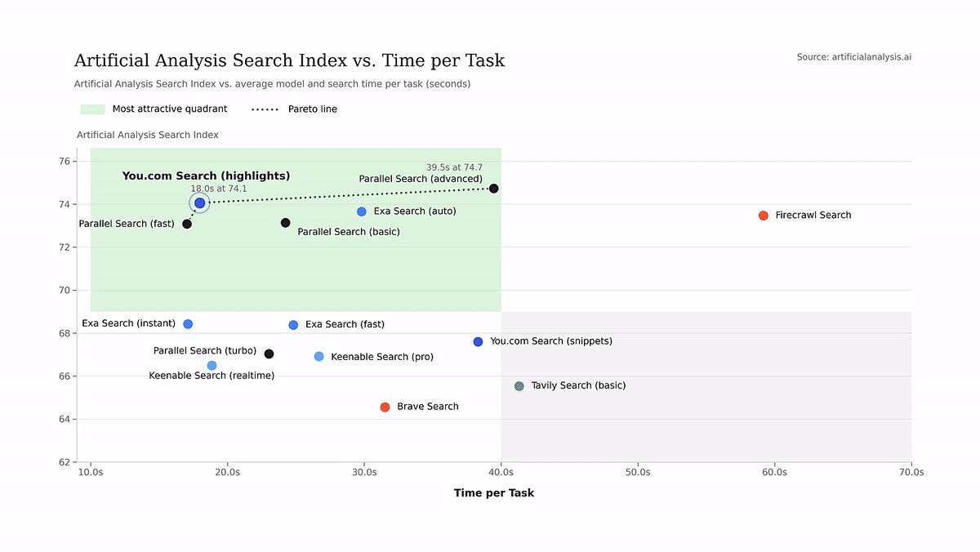This screenshot has width=980, height=552.
Task: Click the 'Time per Task' x-axis title
Action: (x=494, y=493)
